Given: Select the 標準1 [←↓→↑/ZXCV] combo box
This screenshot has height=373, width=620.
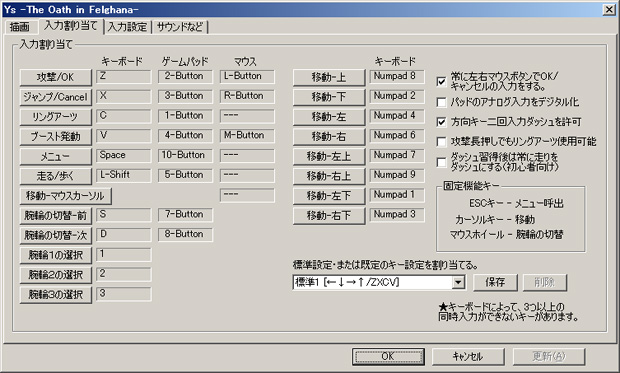Looking at the screenshot, I should (379, 282).
